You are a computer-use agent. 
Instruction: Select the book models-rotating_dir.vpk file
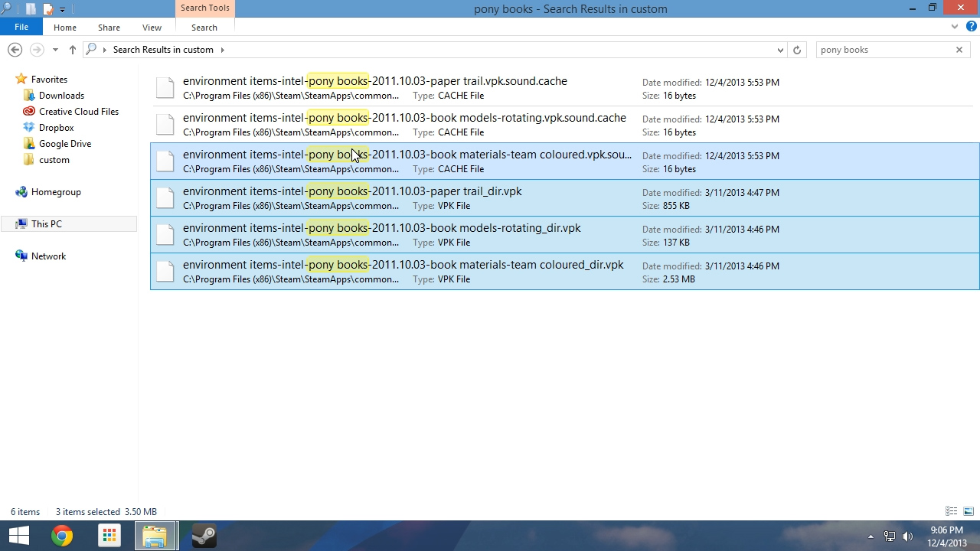[x=565, y=235]
